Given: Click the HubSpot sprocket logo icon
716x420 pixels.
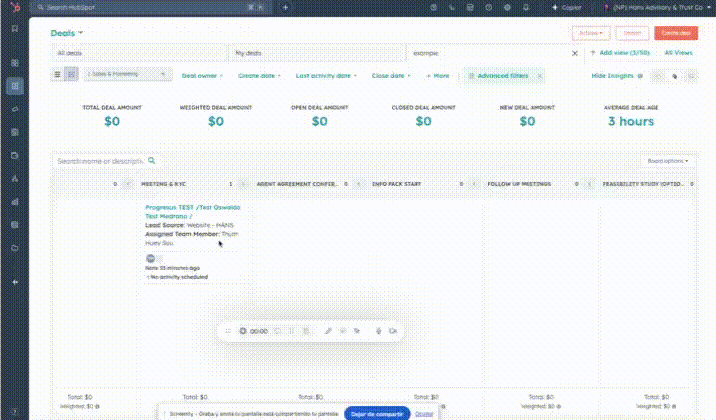Looking at the screenshot, I should [14, 6].
